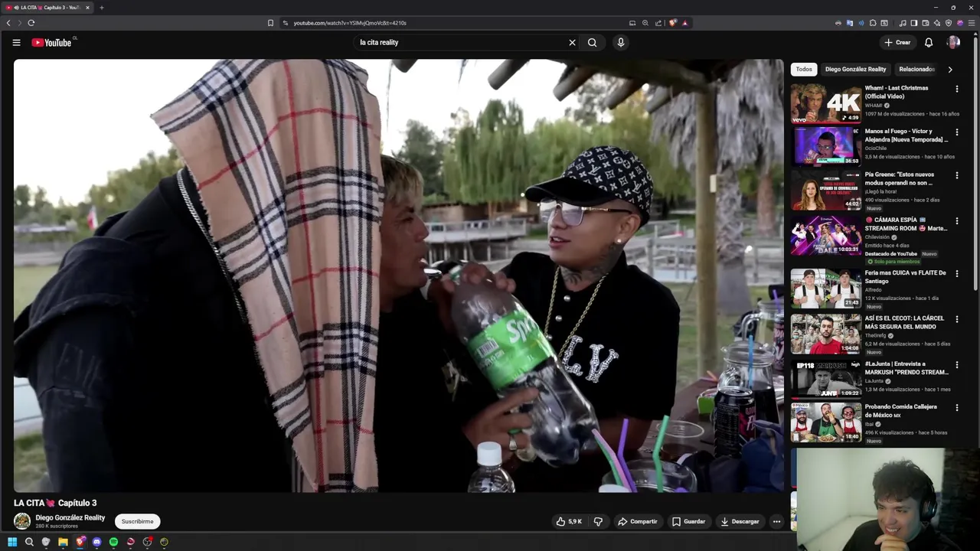Select the Todos filter chip
Screen dimensions: 980x551
pos(804,69)
